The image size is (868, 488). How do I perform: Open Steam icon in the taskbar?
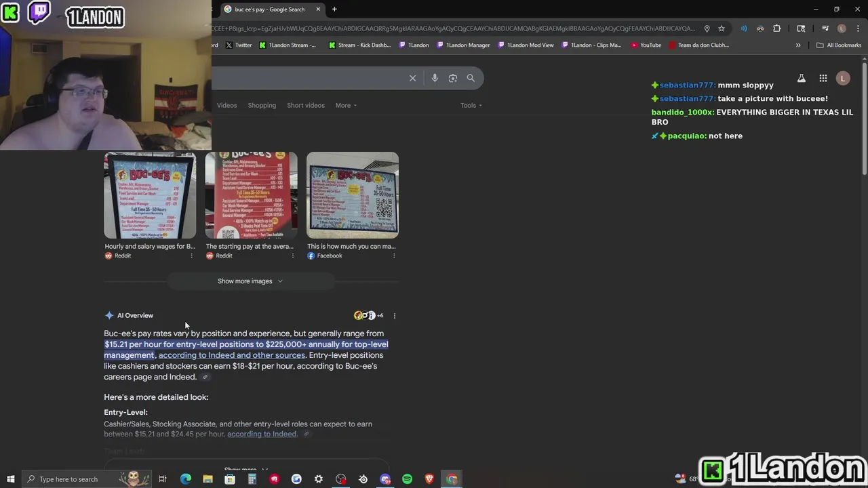(x=363, y=479)
